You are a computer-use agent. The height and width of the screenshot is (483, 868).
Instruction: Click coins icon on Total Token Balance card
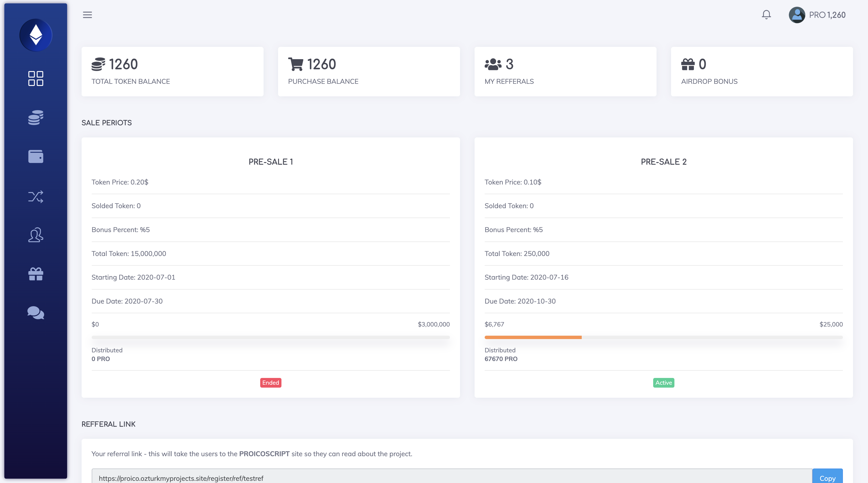pyautogui.click(x=98, y=64)
